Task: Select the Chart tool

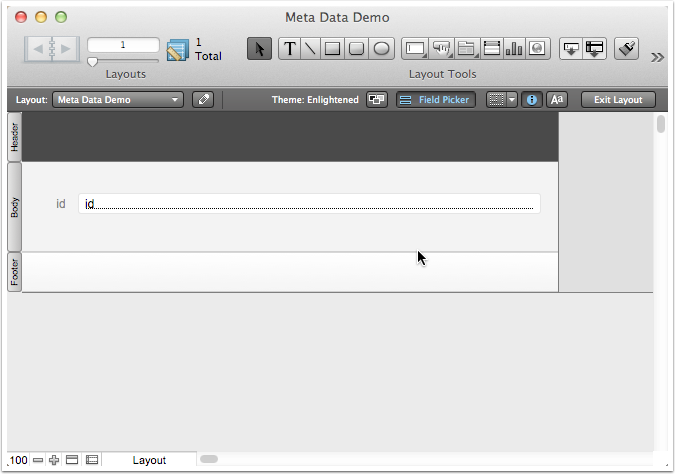Action: [514, 49]
